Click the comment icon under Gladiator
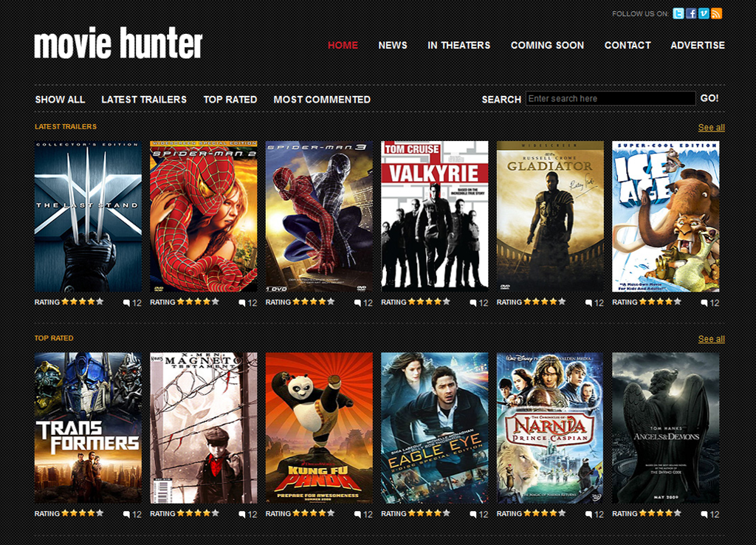 [588, 303]
